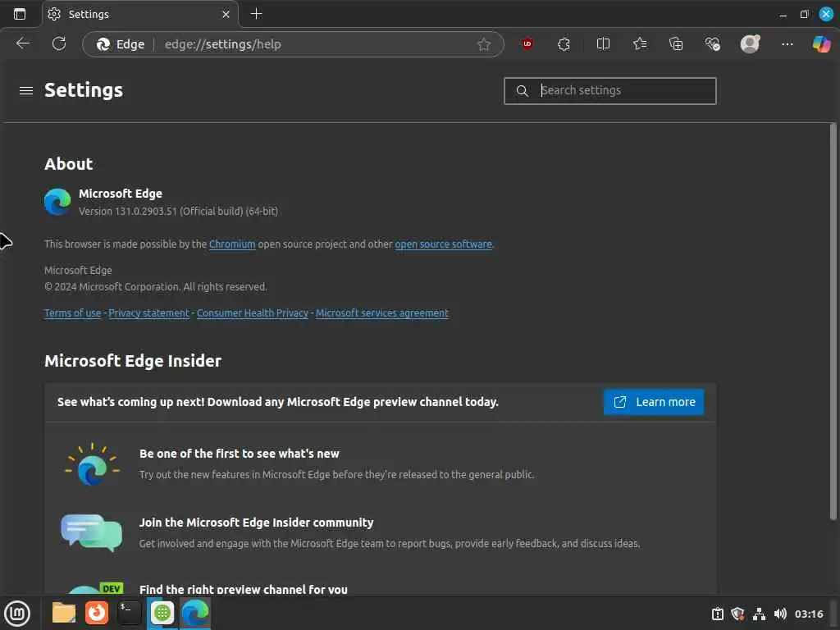Click the Learn more button

(654, 402)
